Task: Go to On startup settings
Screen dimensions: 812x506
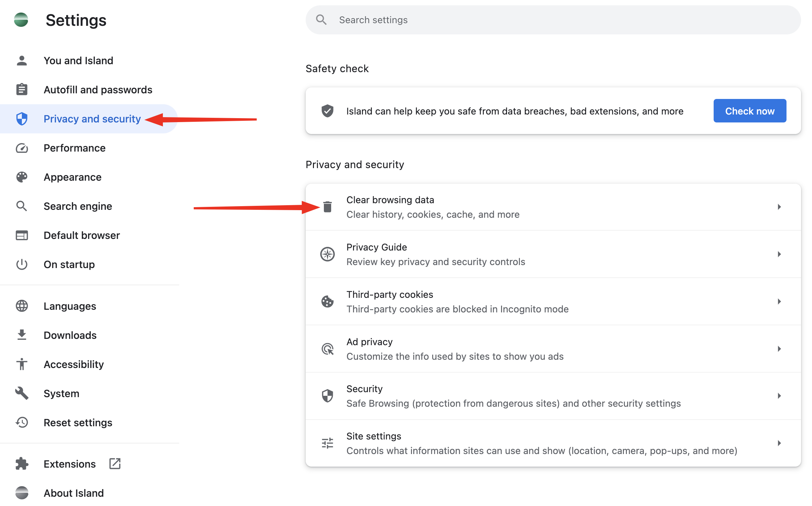Action: 89,264
